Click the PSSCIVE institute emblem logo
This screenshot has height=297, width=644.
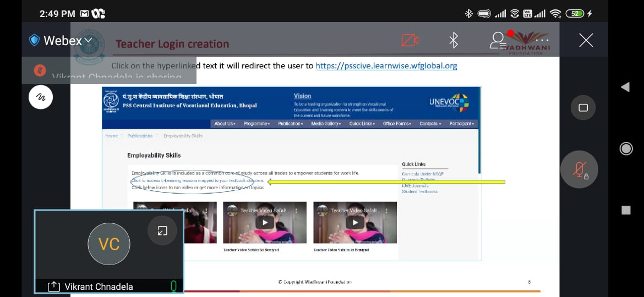(111, 101)
